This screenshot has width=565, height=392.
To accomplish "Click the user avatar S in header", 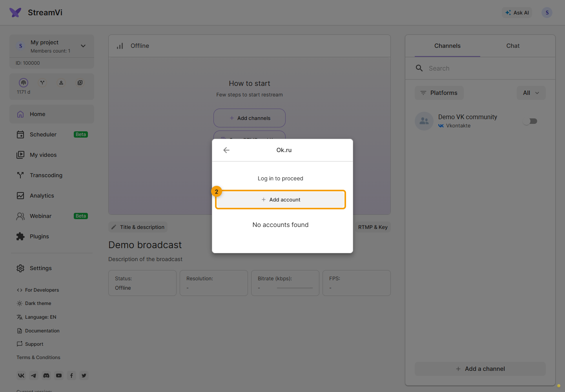I will (x=547, y=13).
